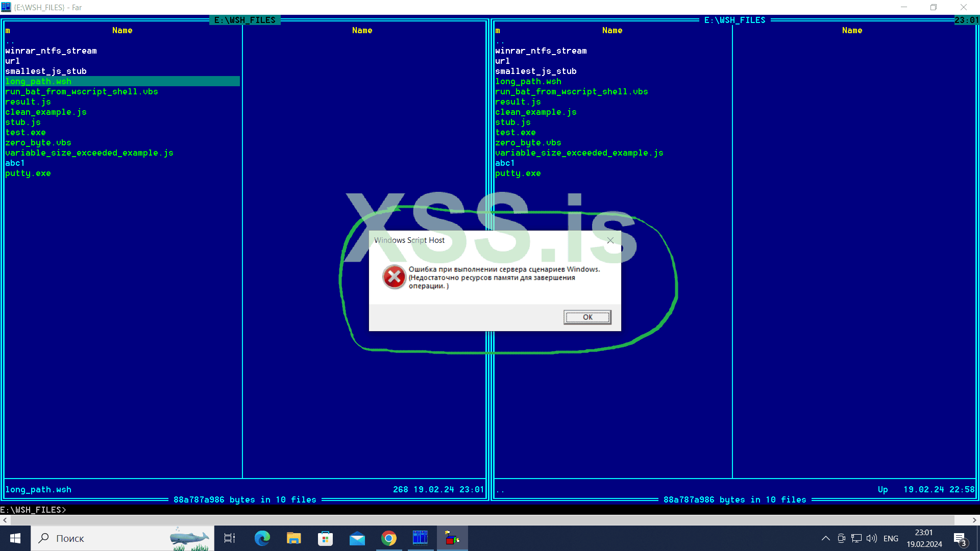The height and width of the screenshot is (551, 980).
Task: Open Google Chrome from the taskbar
Action: point(389,538)
